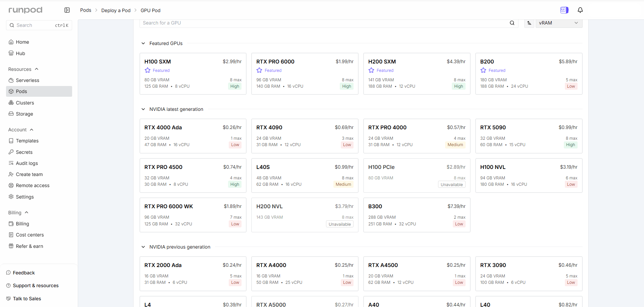Select the RTX PRO 6000 GPU card
Screen dimensions: 644x307
[305, 74]
